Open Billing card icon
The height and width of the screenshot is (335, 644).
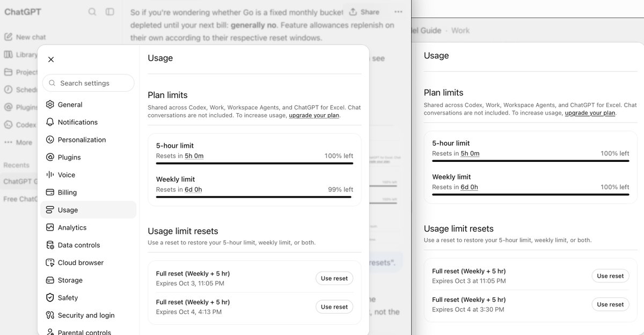tap(50, 192)
